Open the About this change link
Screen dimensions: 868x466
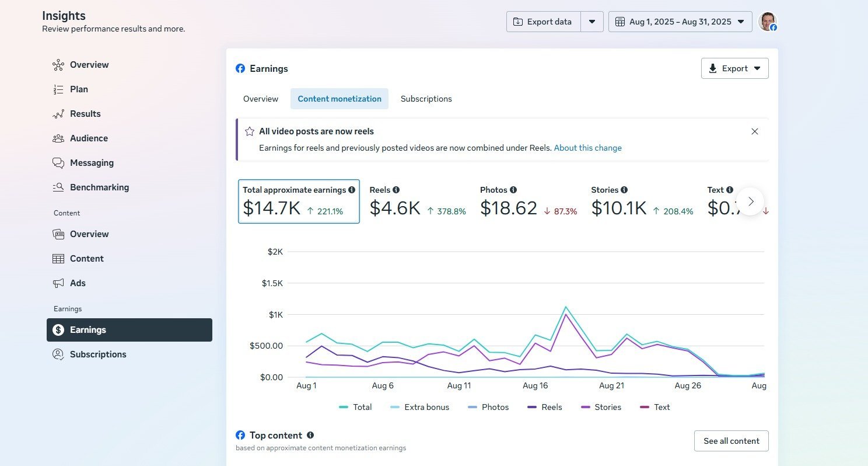pyautogui.click(x=588, y=148)
